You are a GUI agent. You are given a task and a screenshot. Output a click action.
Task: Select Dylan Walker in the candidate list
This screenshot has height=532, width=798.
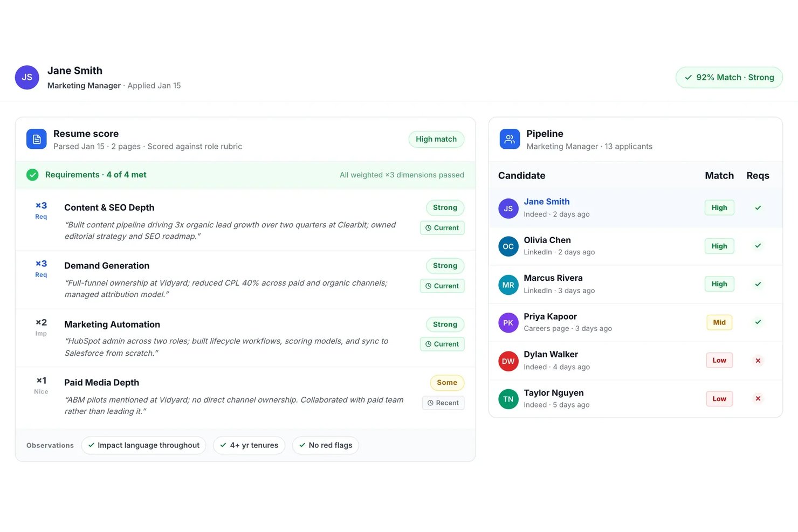tap(635, 361)
